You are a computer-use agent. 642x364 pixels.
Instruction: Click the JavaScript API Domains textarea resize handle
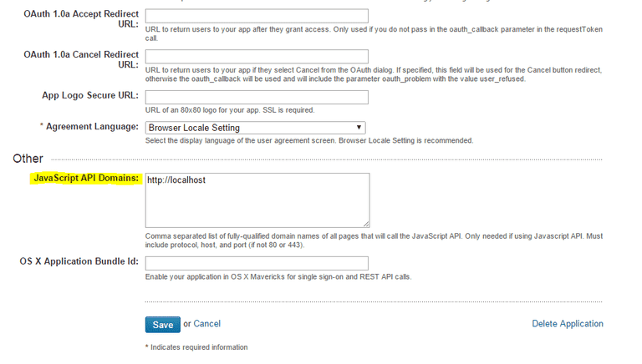(366, 224)
